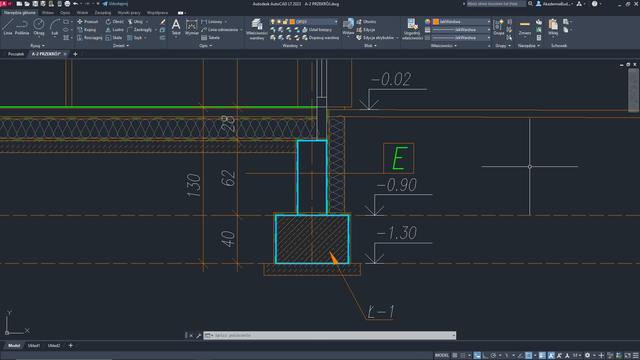
Task: Open the JakWarstwa color dropdown
Action: (461, 22)
